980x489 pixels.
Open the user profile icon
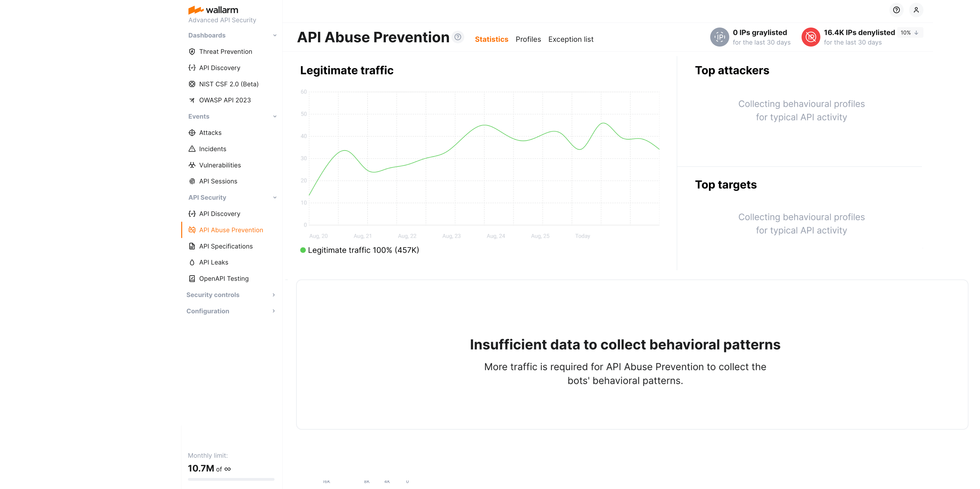pyautogui.click(x=916, y=10)
